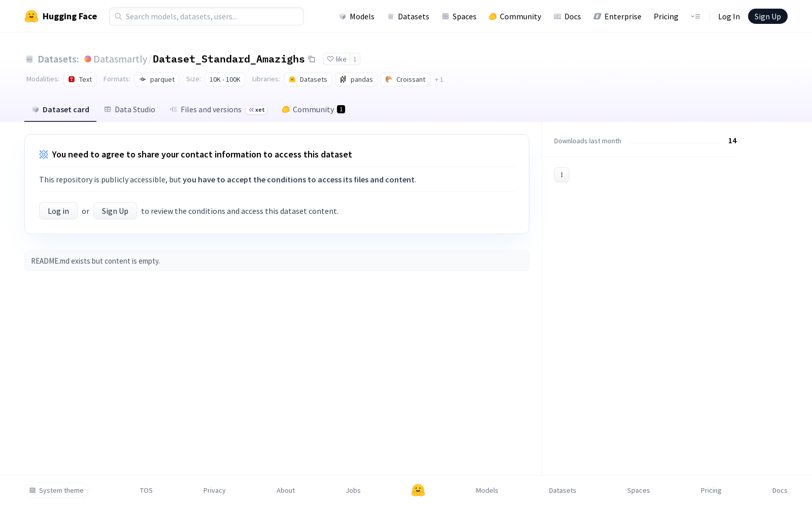Open Pricing footer link
Screen dimensions: 812x508
tap(711, 490)
